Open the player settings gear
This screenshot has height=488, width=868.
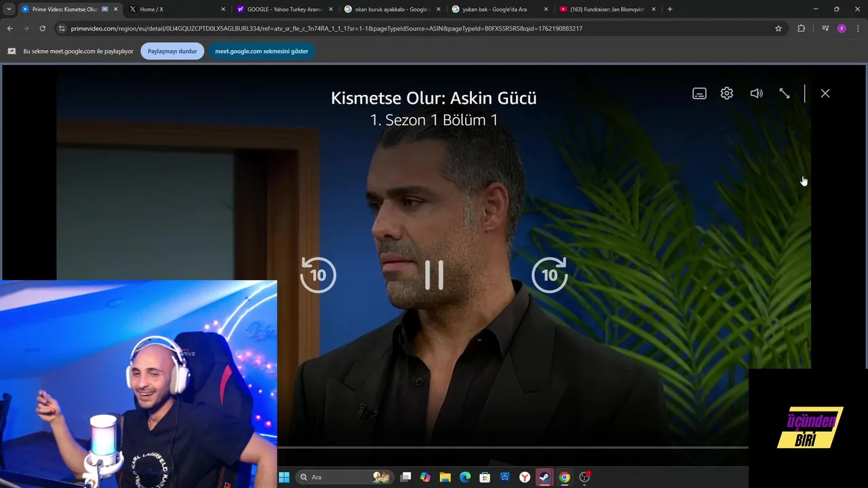[727, 94]
